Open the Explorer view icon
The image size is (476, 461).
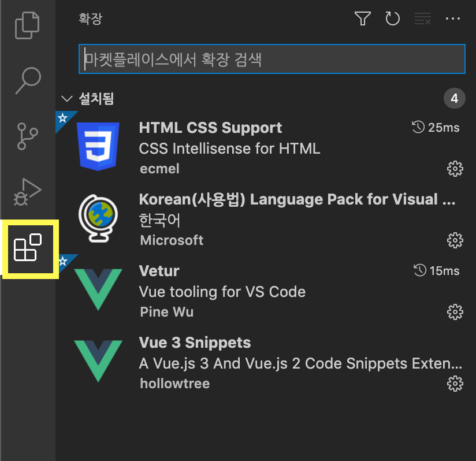point(27,25)
